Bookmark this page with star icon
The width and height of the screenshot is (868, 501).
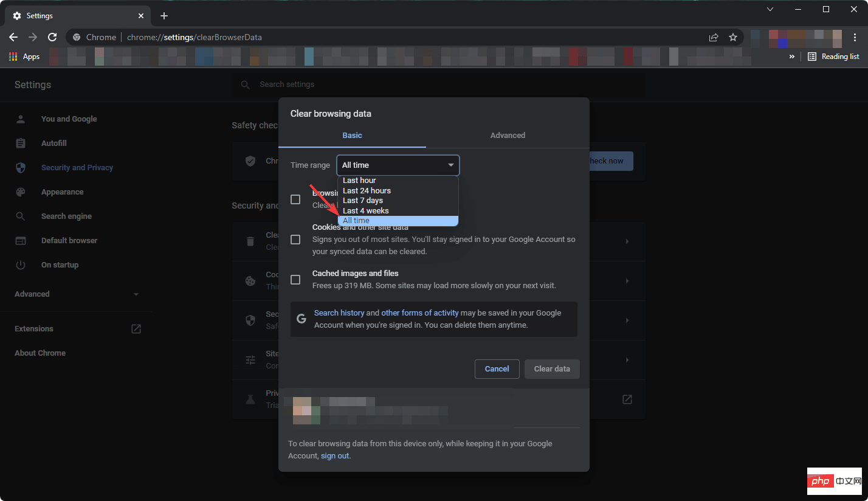click(733, 37)
